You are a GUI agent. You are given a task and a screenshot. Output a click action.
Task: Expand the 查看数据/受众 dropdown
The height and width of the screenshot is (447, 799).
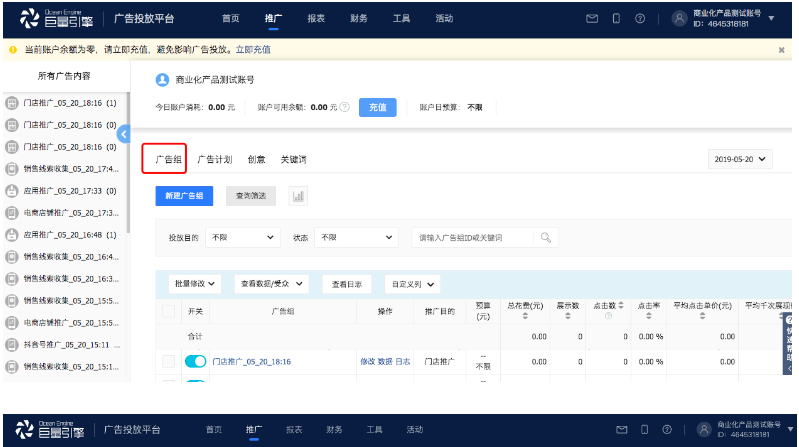coord(271,284)
